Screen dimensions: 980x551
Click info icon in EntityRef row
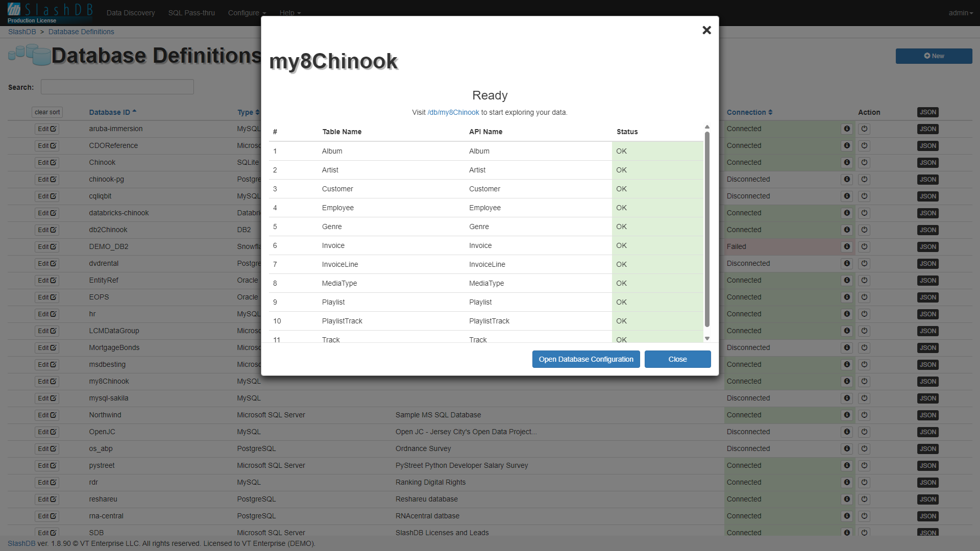click(847, 280)
